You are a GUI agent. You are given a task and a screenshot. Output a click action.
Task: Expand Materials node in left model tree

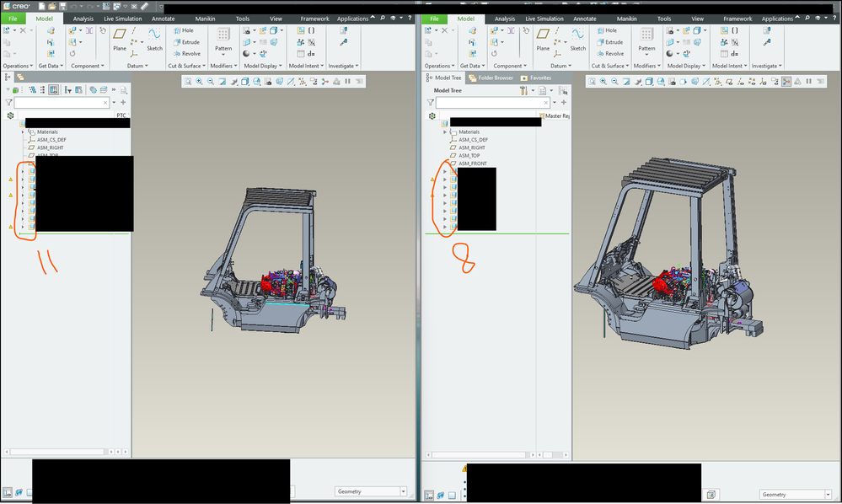[23, 132]
